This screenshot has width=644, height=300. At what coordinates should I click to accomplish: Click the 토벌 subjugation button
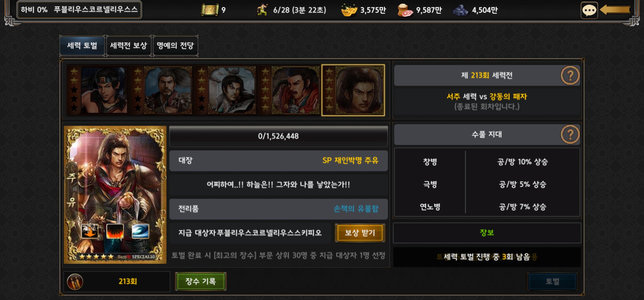[553, 281]
